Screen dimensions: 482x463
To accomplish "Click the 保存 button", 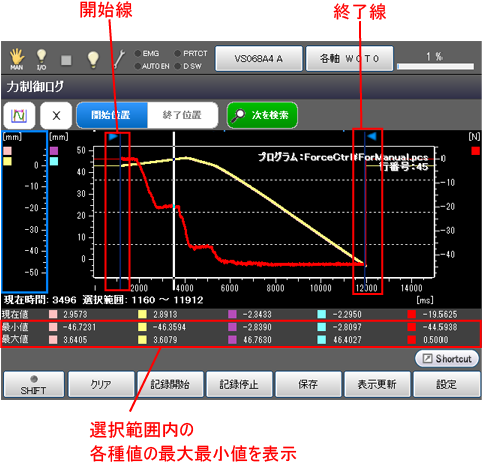I will click(x=308, y=385).
